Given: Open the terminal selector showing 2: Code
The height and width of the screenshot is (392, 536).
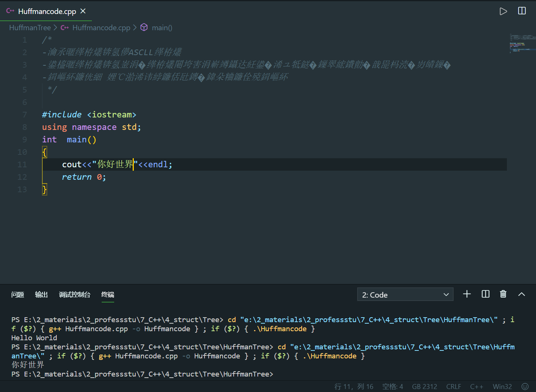Looking at the screenshot, I should 405,294.
